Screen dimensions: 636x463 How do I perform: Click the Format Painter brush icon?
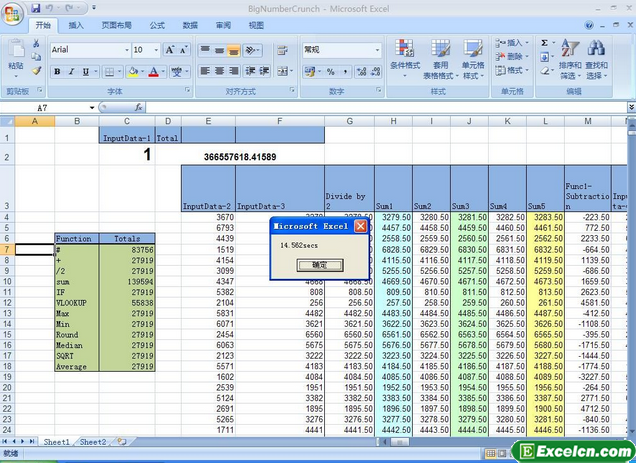tap(36, 70)
